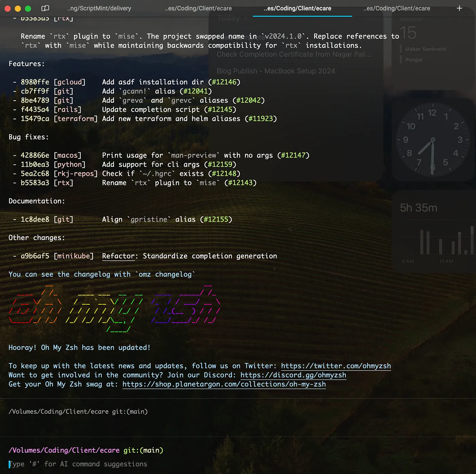Switch to the ScriptMint/delivery tab
The image size is (476, 474).
tap(99, 9)
